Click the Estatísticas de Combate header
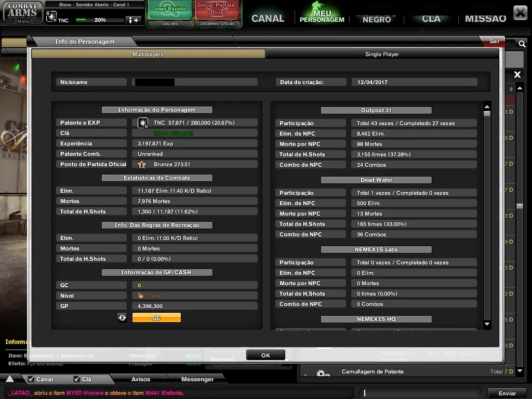This screenshot has width=532, height=399. click(x=157, y=178)
